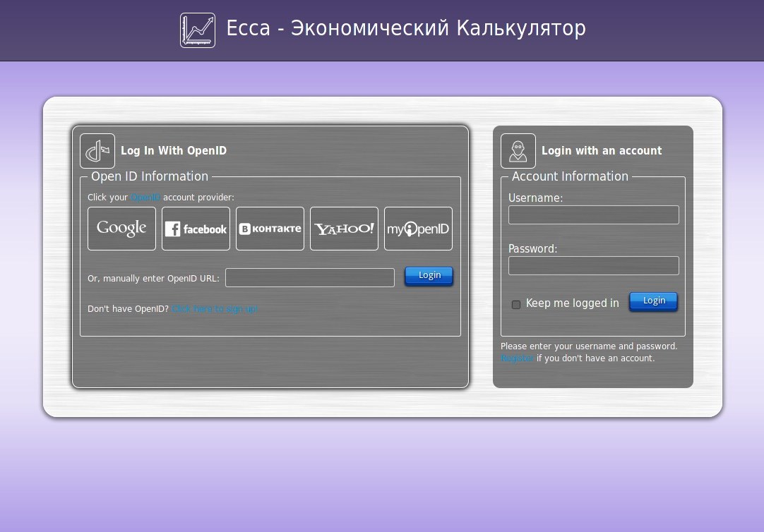Click the Ecca - Экономический Калькулятор title
This screenshot has height=532, width=764.
tap(406, 28)
